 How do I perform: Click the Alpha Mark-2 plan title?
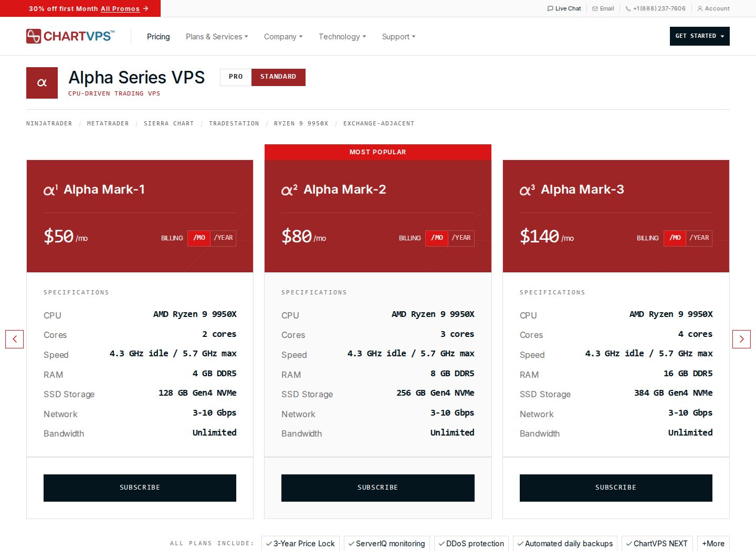pyautogui.click(x=345, y=189)
